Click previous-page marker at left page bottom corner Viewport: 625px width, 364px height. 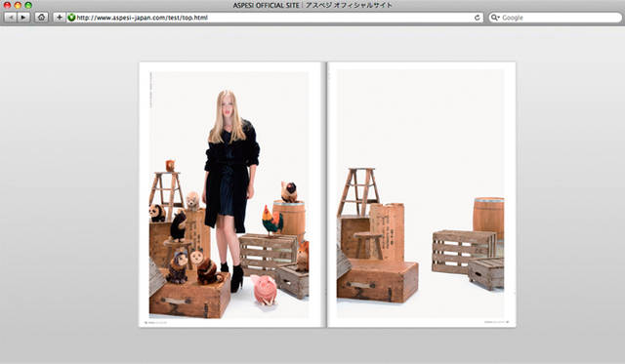point(146,322)
